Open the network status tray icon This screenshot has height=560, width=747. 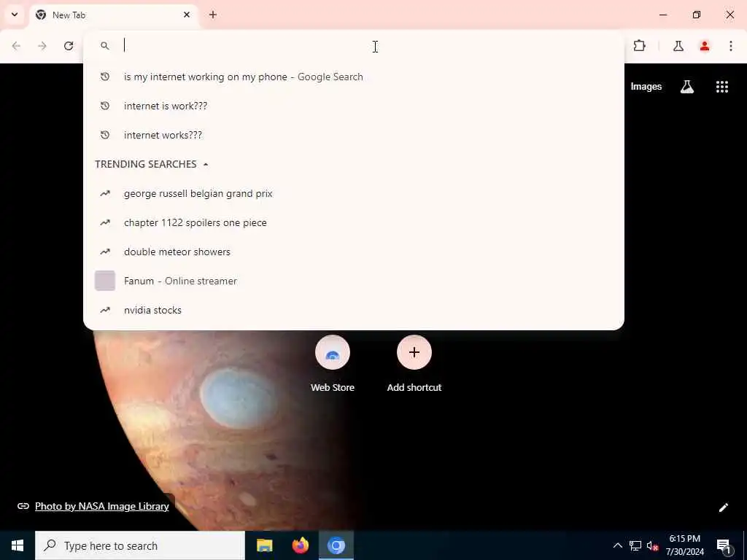tap(635, 545)
